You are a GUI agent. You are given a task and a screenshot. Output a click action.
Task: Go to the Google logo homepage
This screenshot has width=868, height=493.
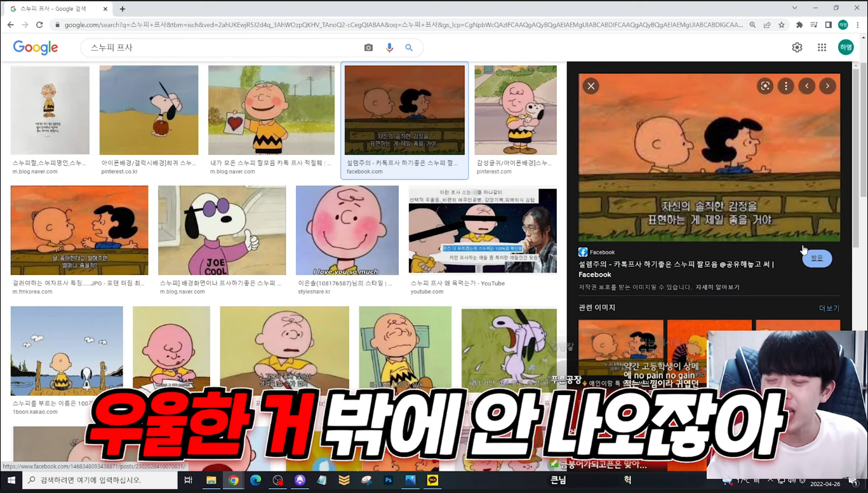36,48
